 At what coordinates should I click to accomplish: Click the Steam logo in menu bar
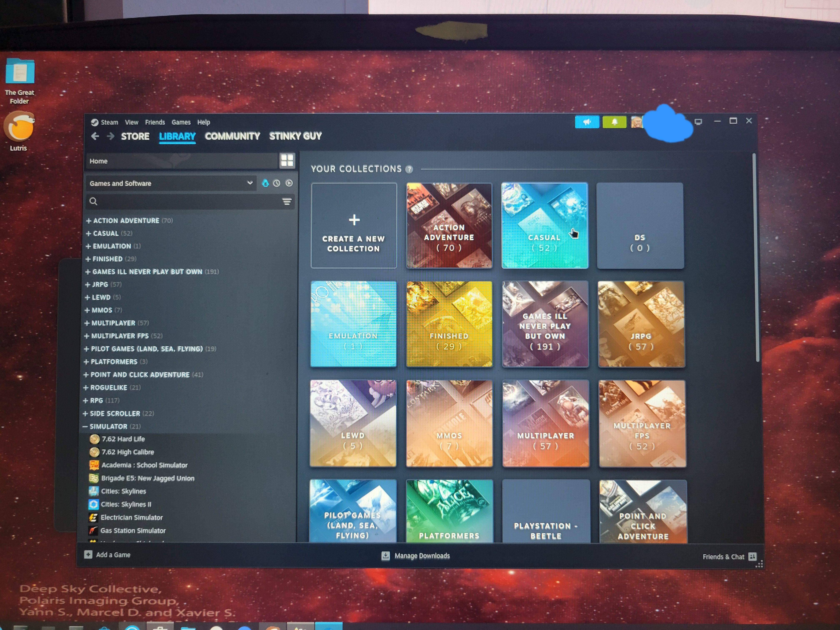coord(95,122)
